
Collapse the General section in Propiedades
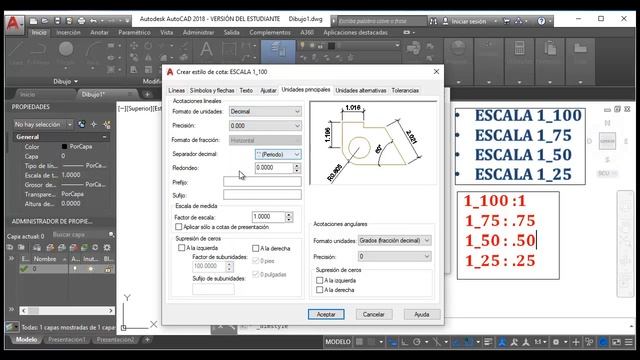click(x=104, y=137)
